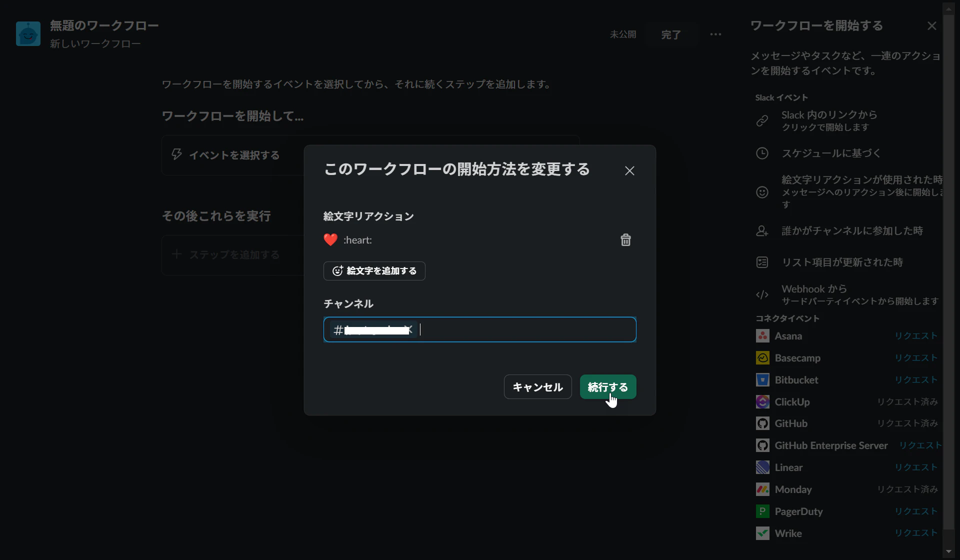Request the Bitbucket connector
This screenshot has width=960, height=560.
[x=916, y=380]
